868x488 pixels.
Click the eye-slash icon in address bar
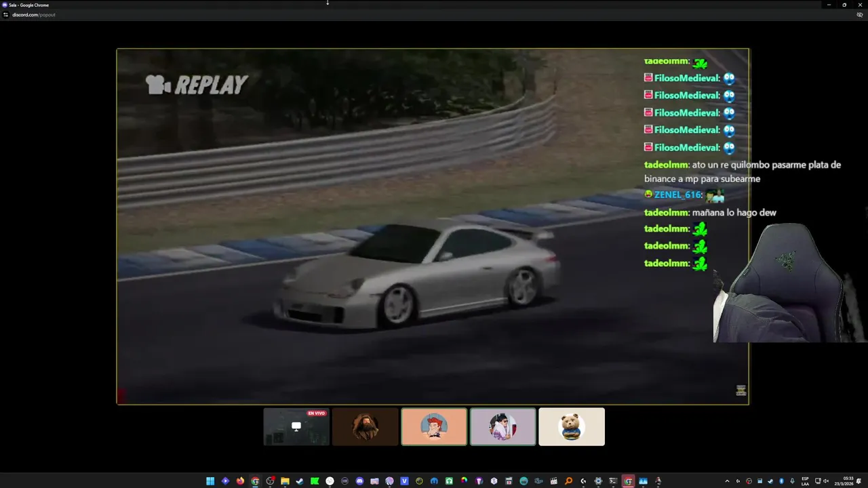pyautogui.click(x=860, y=14)
